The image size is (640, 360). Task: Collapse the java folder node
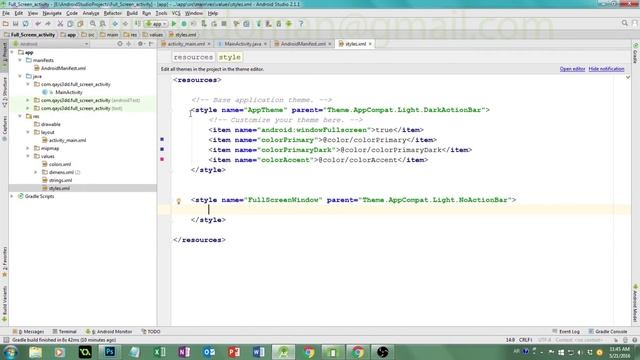click(20, 76)
